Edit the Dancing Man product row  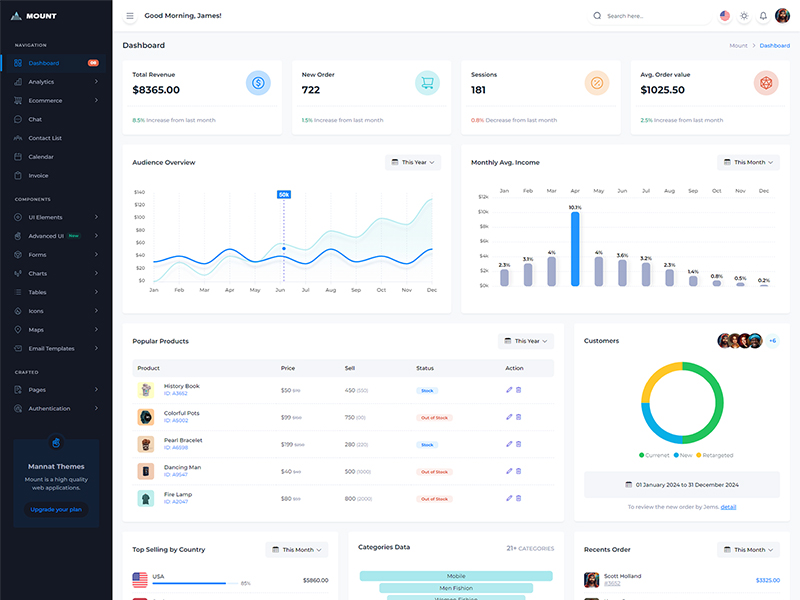pyautogui.click(x=509, y=471)
